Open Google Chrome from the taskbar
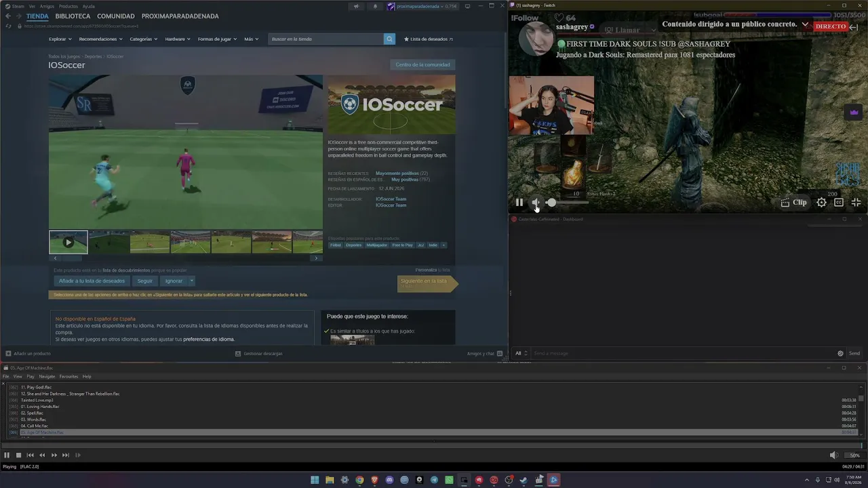868x488 pixels. coord(359,480)
